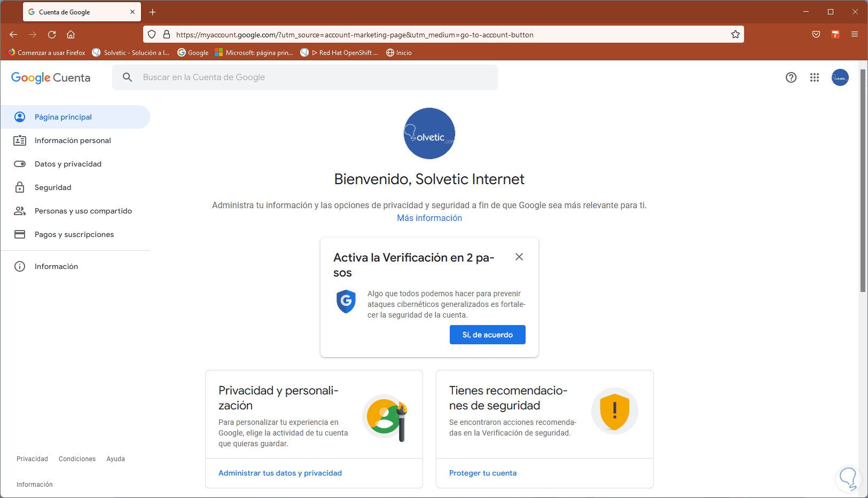Click the help question mark icon
The height and width of the screenshot is (498, 868).
pos(791,77)
